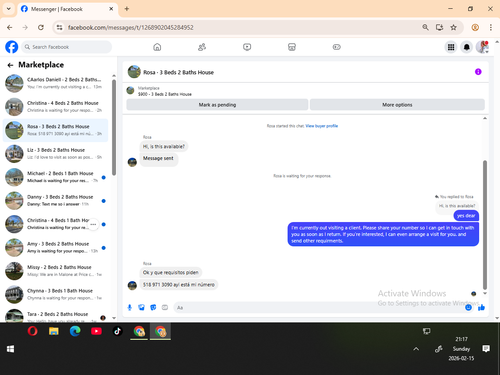Click the message input field
500x375 pixels.
point(318,307)
